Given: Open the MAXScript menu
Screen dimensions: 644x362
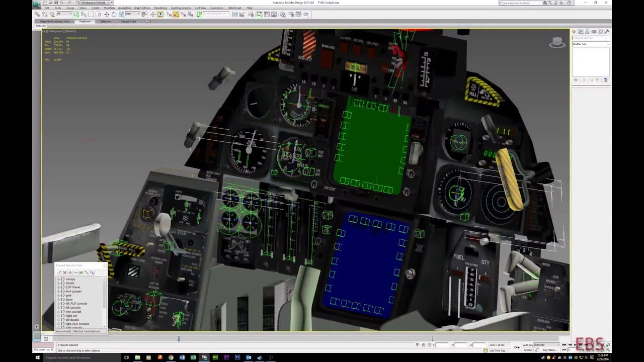Looking at the screenshot, I should [234, 8].
